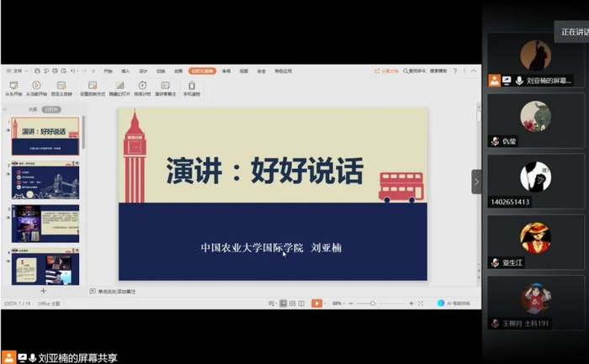Click 从当前开始 play-from-current icon
589x364 pixels.
[x=36, y=85]
